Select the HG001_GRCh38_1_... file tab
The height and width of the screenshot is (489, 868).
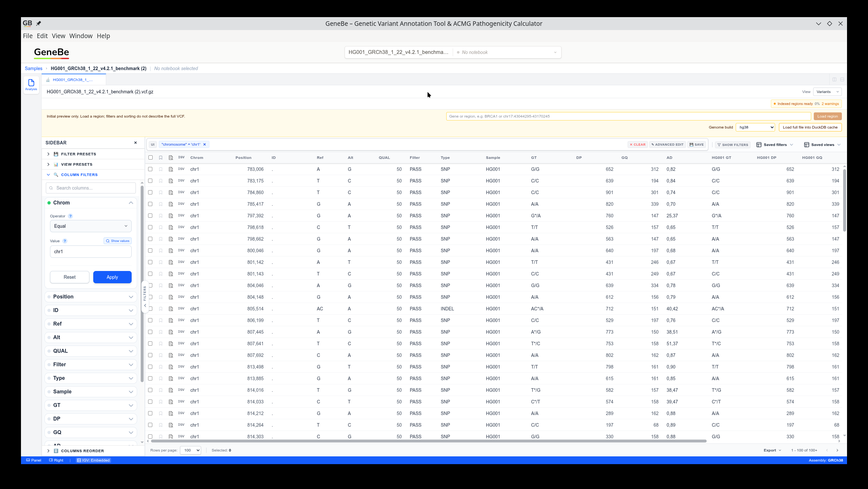click(74, 80)
